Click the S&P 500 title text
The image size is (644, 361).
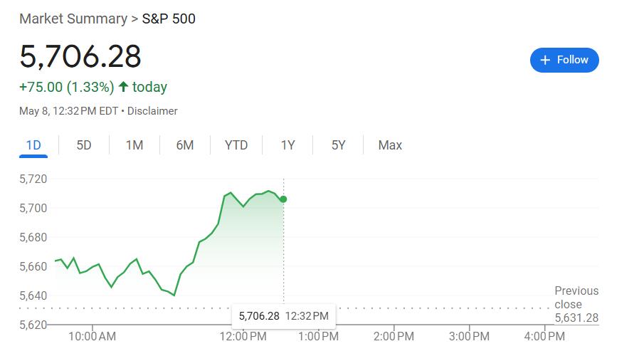click(x=169, y=19)
